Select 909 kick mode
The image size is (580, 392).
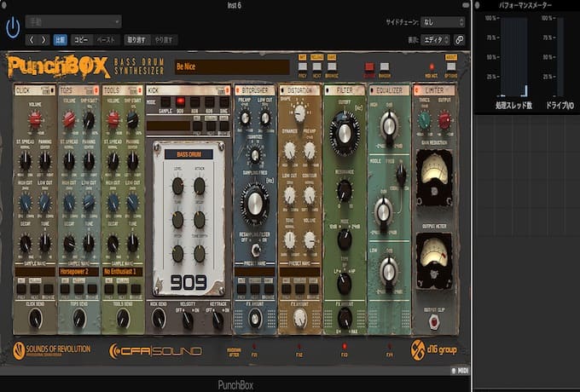180,102
